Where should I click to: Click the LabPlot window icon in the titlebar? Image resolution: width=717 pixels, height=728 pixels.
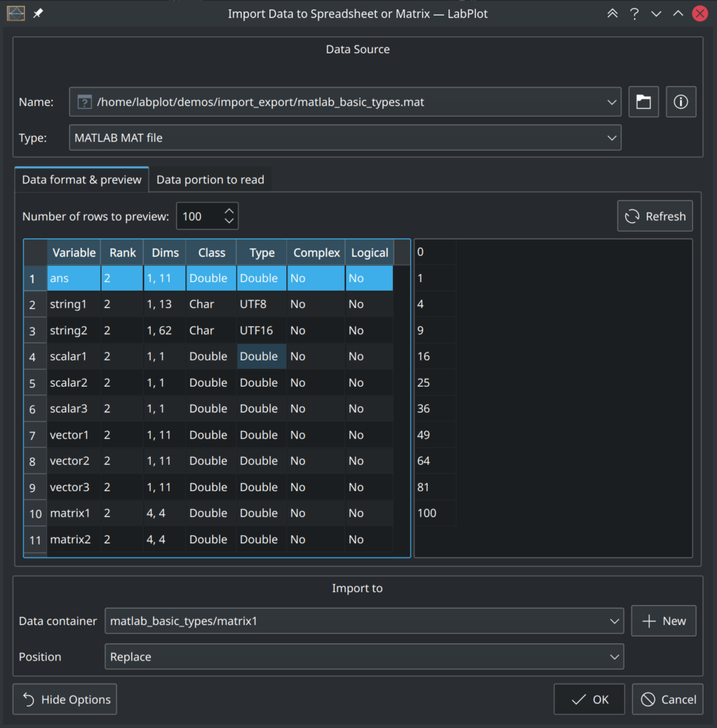tap(15, 13)
